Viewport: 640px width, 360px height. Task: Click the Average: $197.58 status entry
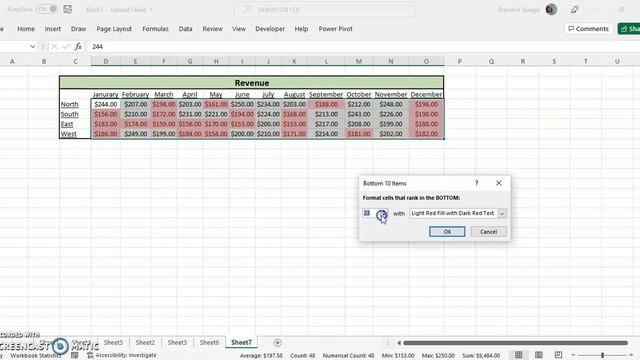tap(261, 356)
